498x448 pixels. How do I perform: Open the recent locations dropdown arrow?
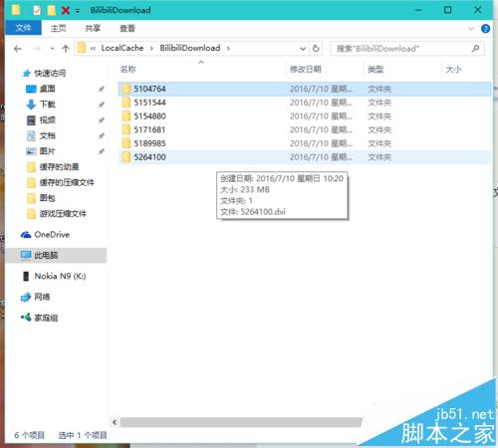coord(52,49)
